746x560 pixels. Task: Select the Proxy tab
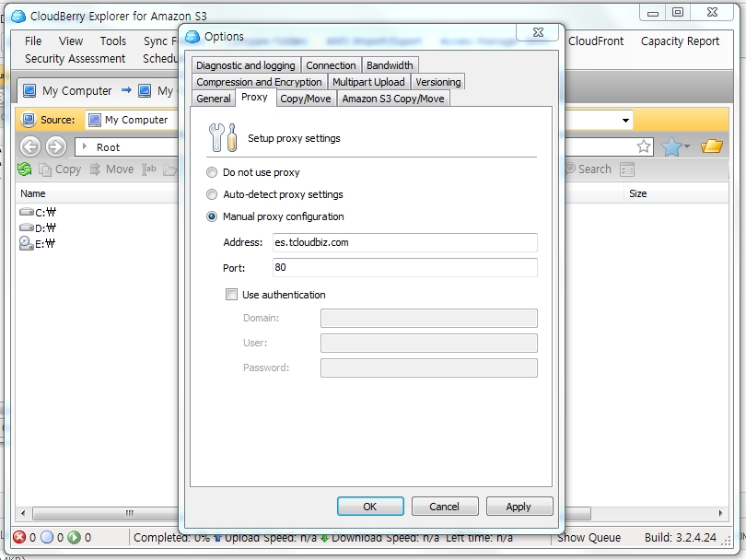[x=254, y=97]
